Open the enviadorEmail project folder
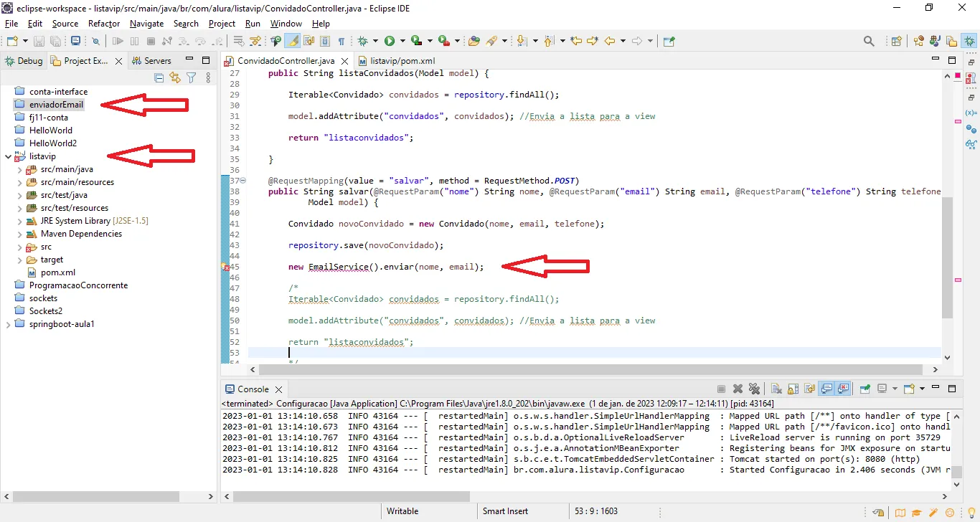The height and width of the screenshot is (522, 980). tap(56, 105)
